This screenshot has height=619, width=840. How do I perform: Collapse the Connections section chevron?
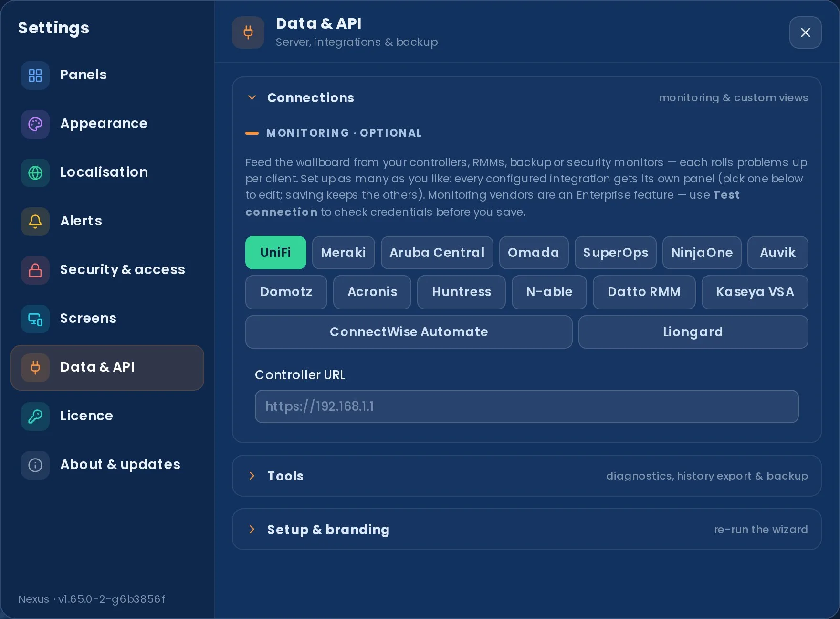(x=252, y=97)
